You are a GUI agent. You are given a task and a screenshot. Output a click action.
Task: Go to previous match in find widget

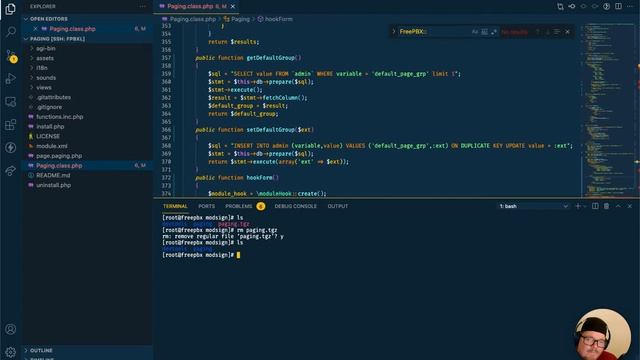point(538,32)
